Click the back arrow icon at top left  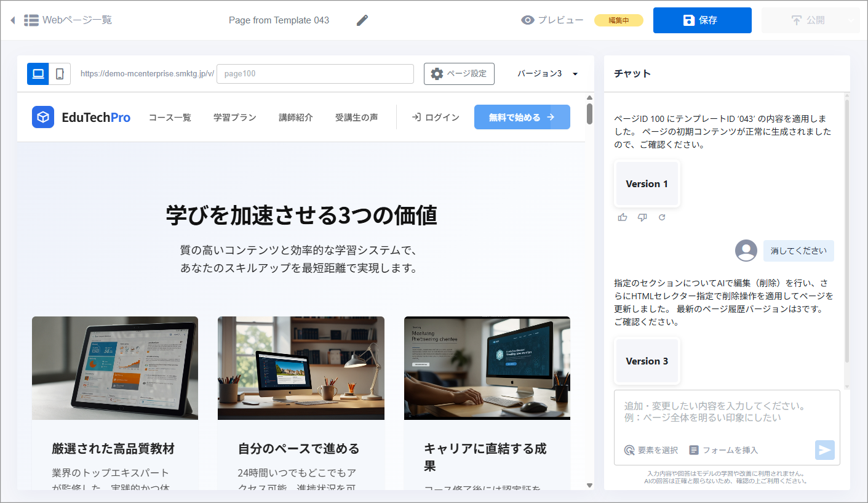[13, 20]
